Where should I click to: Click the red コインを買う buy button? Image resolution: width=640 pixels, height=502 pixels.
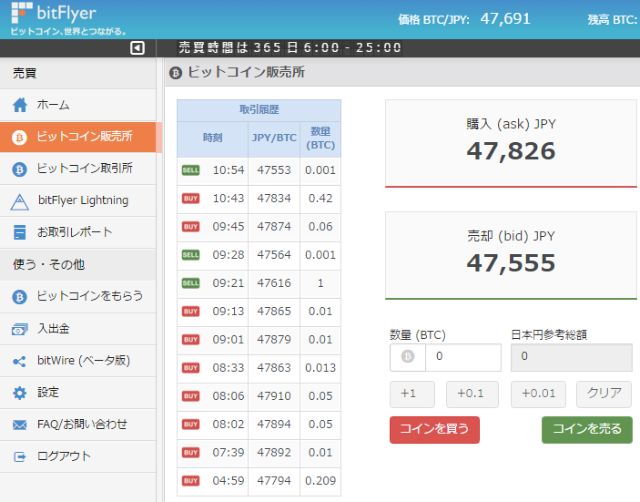[x=434, y=430]
